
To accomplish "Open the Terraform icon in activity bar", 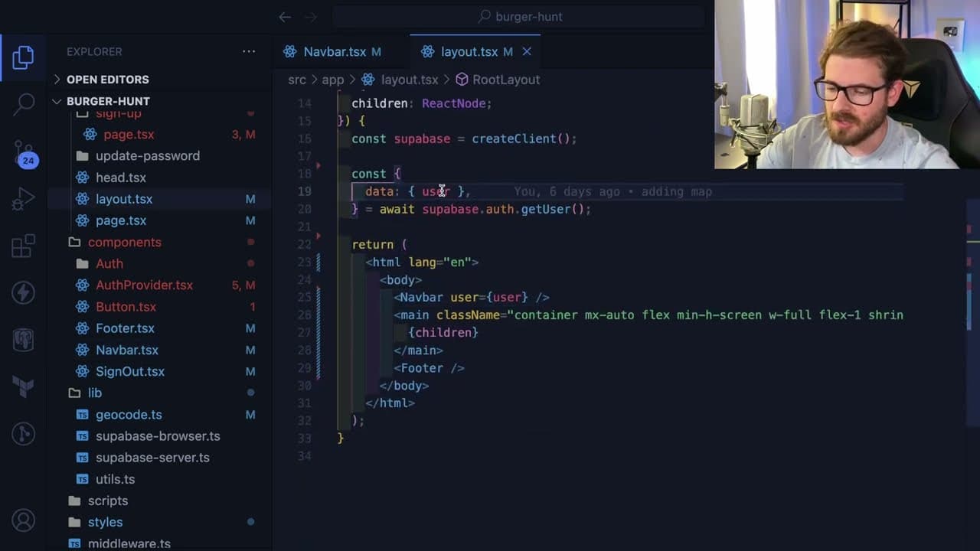I will point(24,386).
